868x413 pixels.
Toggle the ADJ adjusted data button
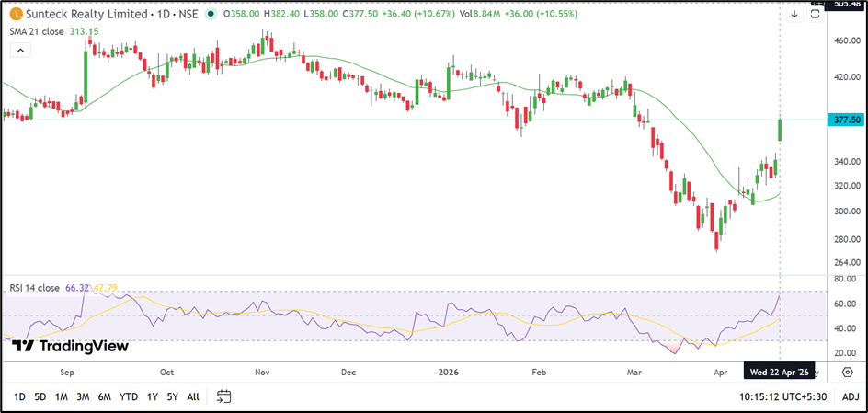[851, 396]
